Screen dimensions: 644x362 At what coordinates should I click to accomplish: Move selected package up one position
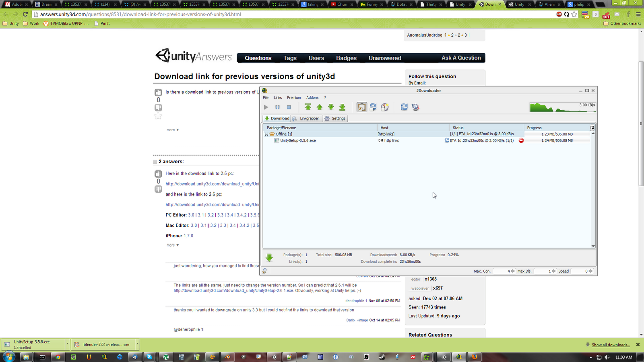tap(320, 107)
